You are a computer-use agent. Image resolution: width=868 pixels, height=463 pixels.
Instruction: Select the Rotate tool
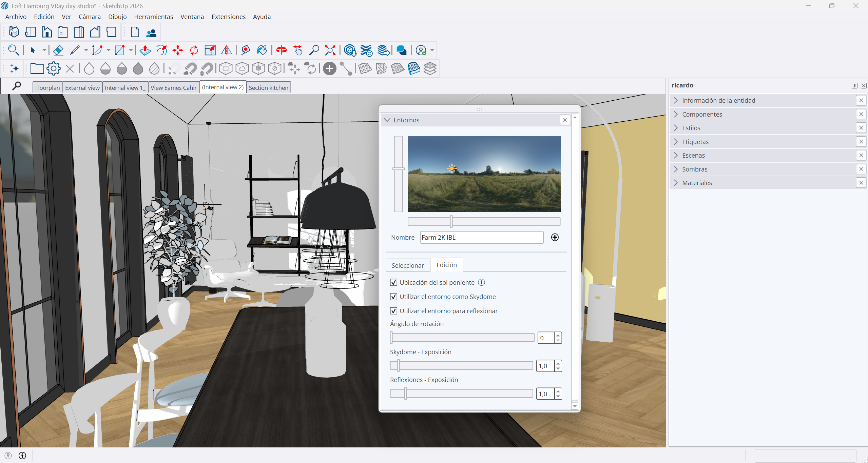click(x=194, y=50)
